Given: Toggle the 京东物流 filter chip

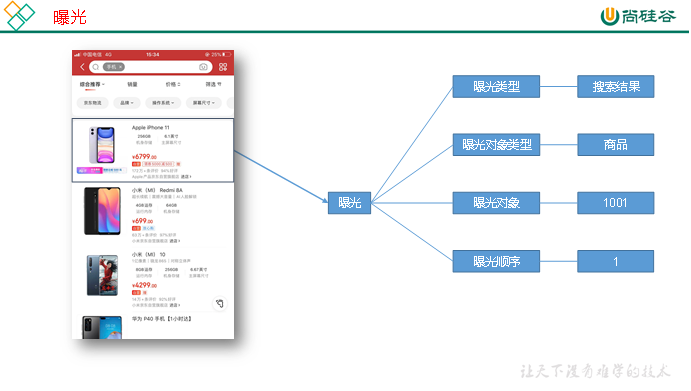Looking at the screenshot, I should 93,103.
